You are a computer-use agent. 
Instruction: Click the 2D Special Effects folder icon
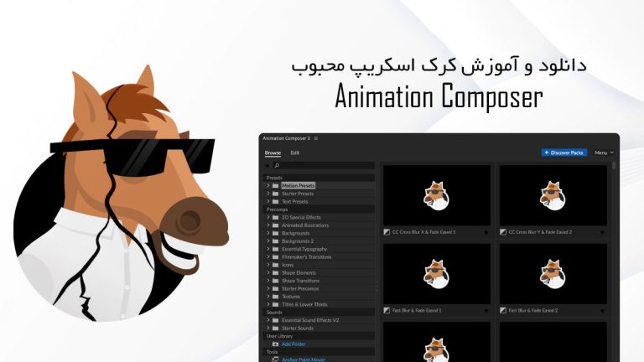[x=276, y=217]
